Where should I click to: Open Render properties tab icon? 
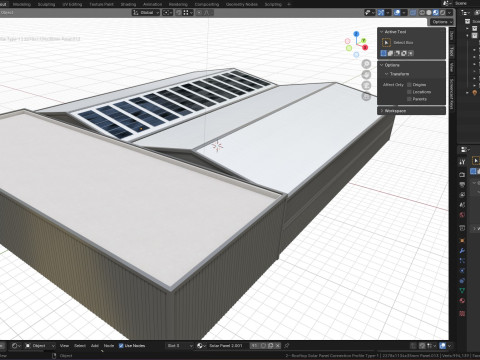click(x=462, y=175)
